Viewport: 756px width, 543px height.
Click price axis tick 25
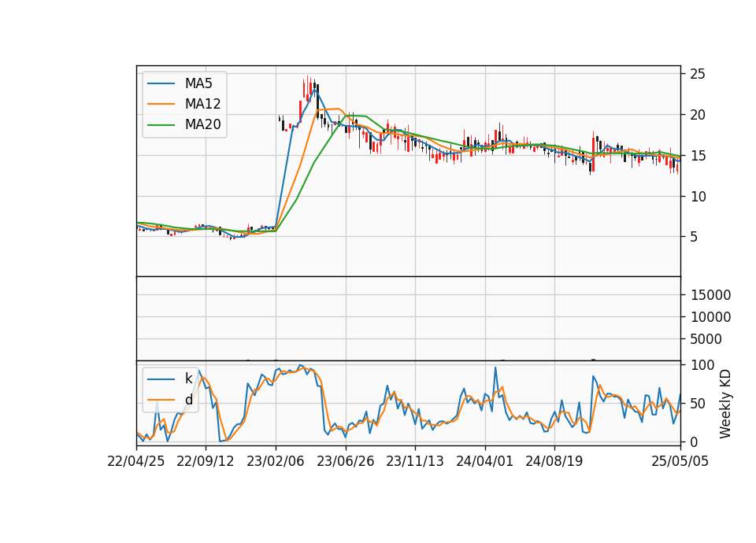click(698, 74)
